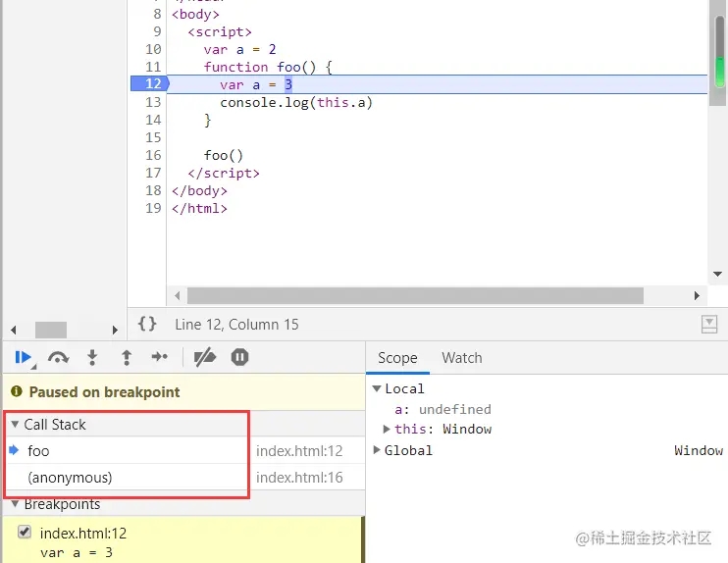Click the pretty print braces icon
Viewport: 728px width, 563px height.
[x=147, y=324]
